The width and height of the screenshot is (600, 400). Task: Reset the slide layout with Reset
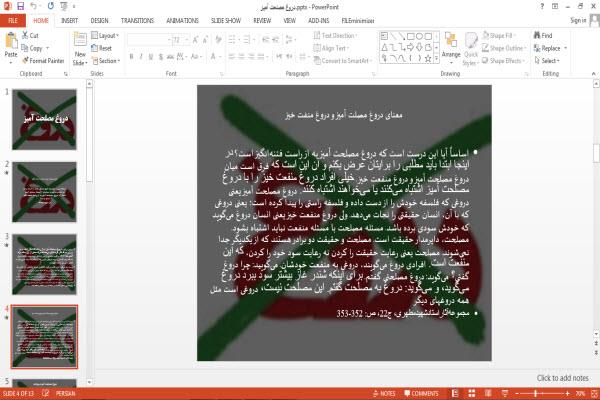click(x=102, y=48)
